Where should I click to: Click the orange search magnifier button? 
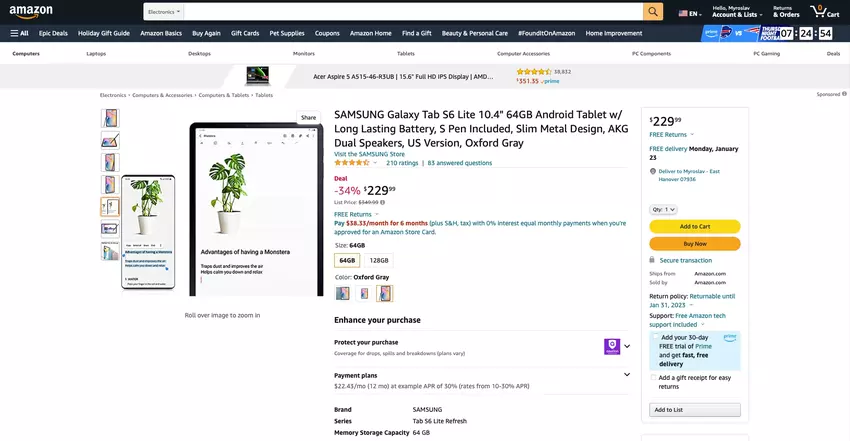(653, 11)
